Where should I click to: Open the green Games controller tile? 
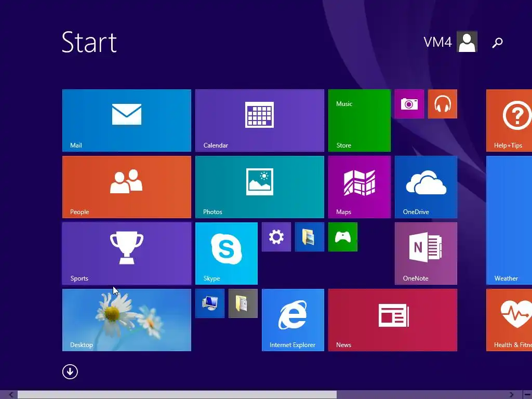[x=343, y=237]
